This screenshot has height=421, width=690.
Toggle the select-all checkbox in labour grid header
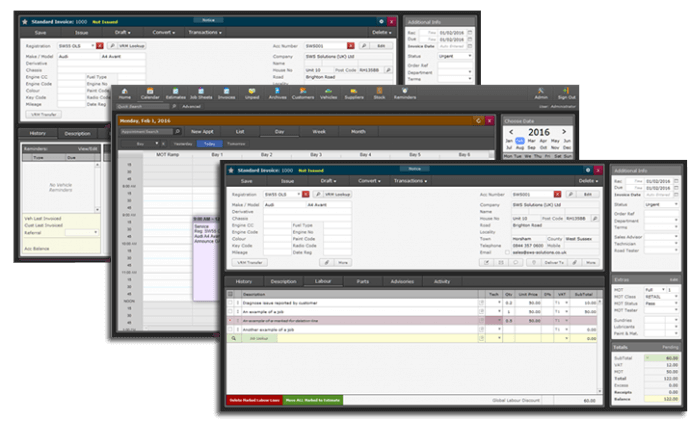230,294
